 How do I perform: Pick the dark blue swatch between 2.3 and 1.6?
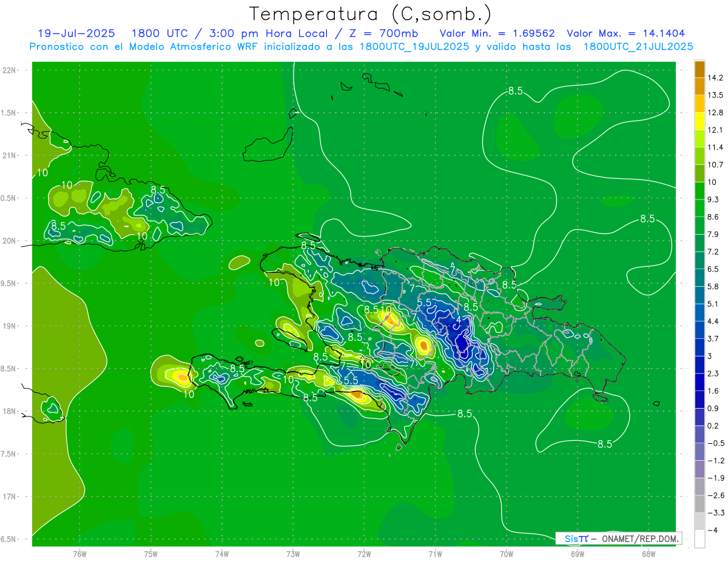[699, 382]
